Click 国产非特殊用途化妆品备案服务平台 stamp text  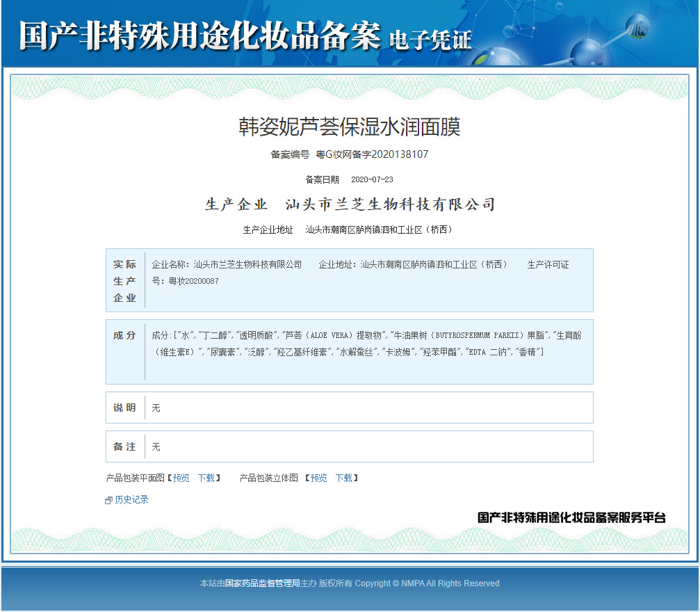pyautogui.click(x=572, y=517)
